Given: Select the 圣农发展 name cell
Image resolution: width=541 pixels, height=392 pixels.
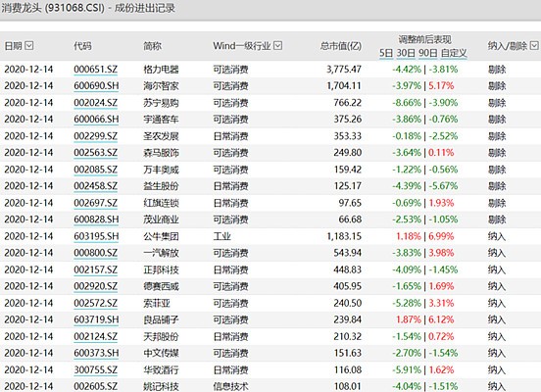Looking at the screenshot, I should coord(161,136).
